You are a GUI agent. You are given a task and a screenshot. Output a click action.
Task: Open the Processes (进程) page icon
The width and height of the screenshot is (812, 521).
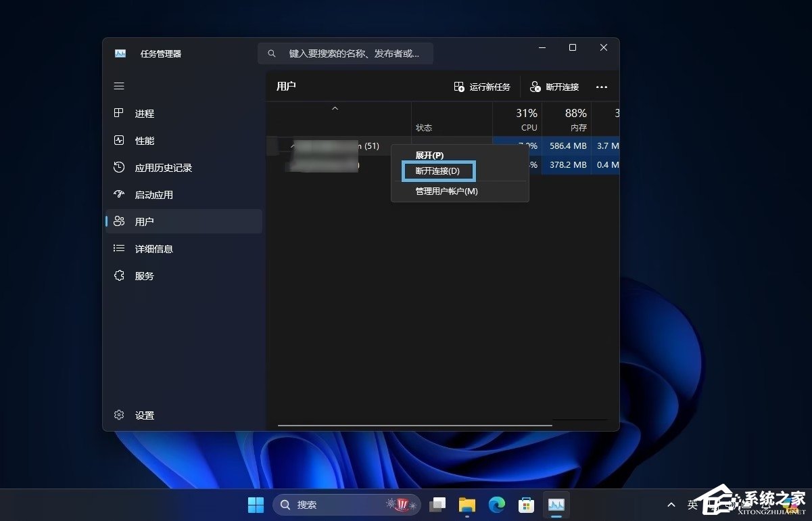coord(119,114)
